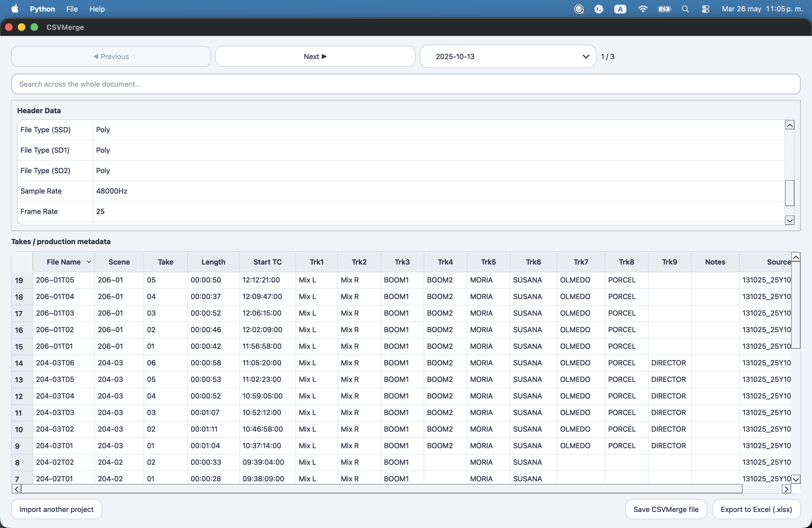Save CSVMerge file

click(666, 509)
